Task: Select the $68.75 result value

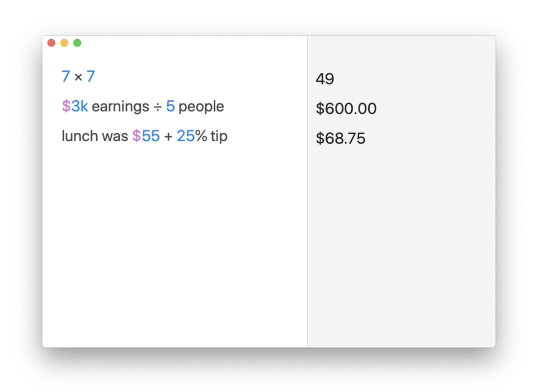Action: [x=340, y=138]
